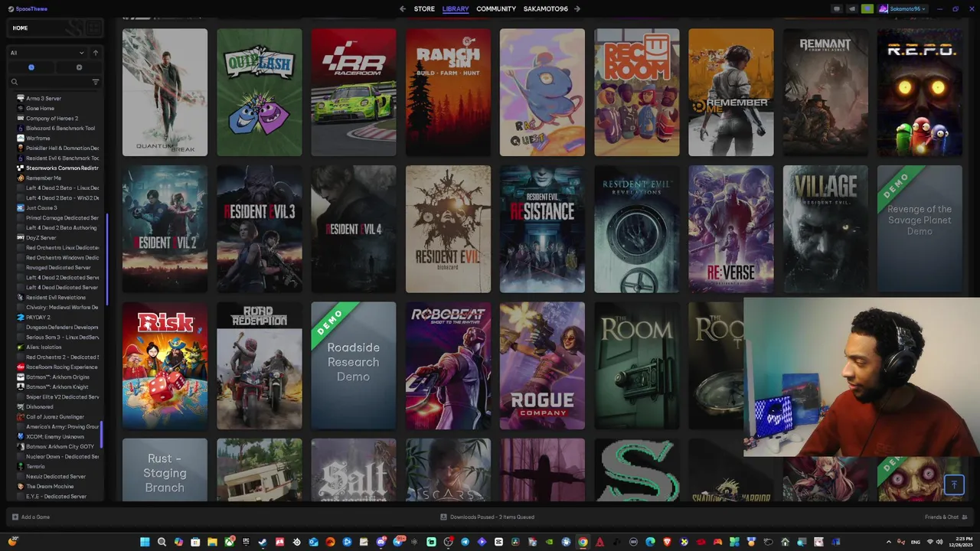This screenshot has width=980, height=551.
Task: Open the Rec Room game cover
Action: pos(637,92)
